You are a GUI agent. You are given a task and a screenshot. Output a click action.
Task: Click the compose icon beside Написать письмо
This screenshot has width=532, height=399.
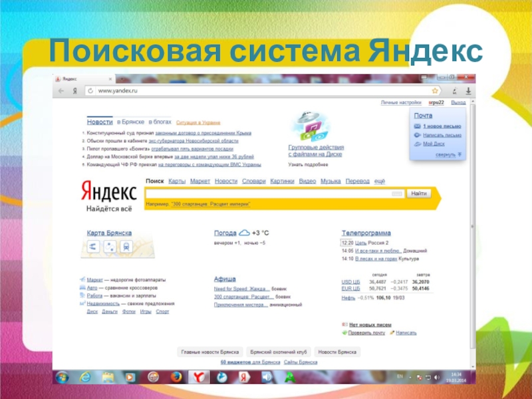(x=418, y=135)
